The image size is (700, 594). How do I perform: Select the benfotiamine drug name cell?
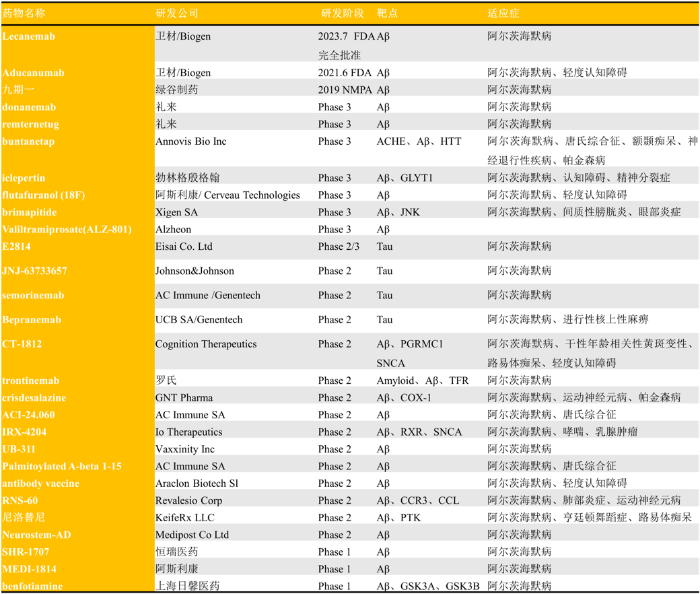(x=32, y=586)
